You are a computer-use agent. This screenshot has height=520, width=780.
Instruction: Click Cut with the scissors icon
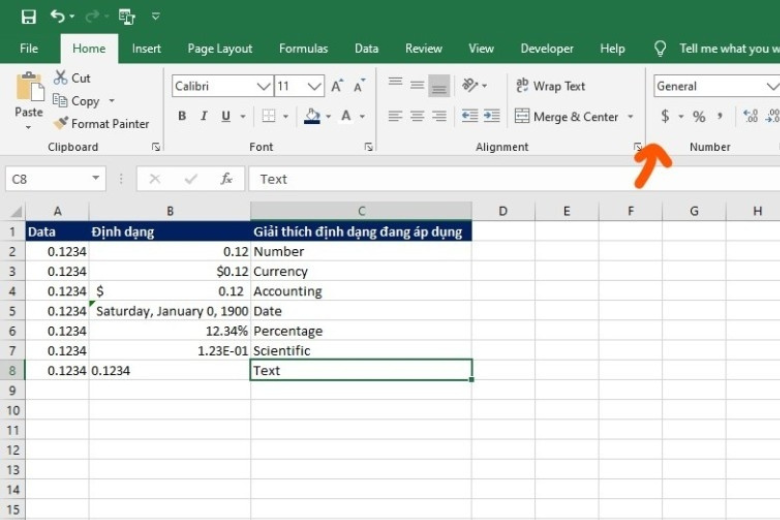coord(72,78)
